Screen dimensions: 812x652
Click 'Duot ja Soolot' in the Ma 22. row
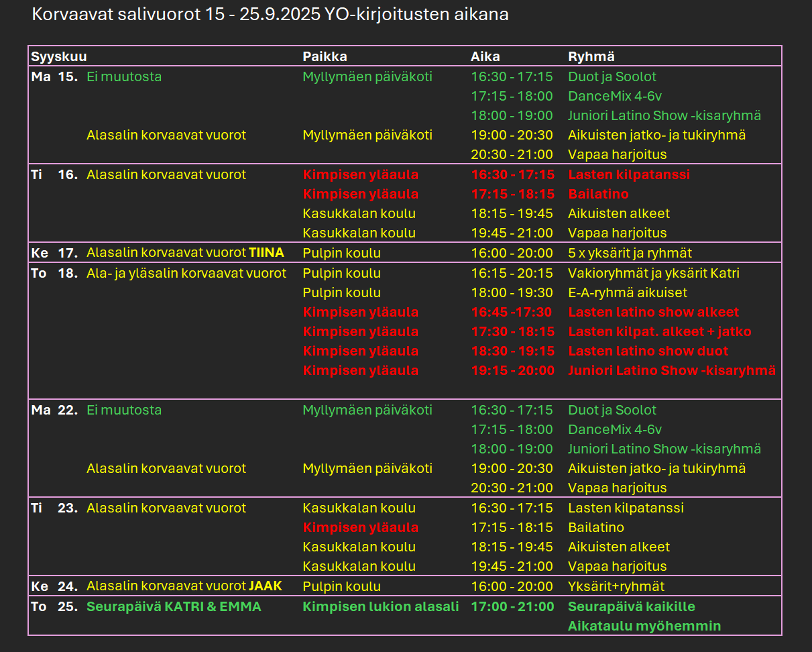612,410
